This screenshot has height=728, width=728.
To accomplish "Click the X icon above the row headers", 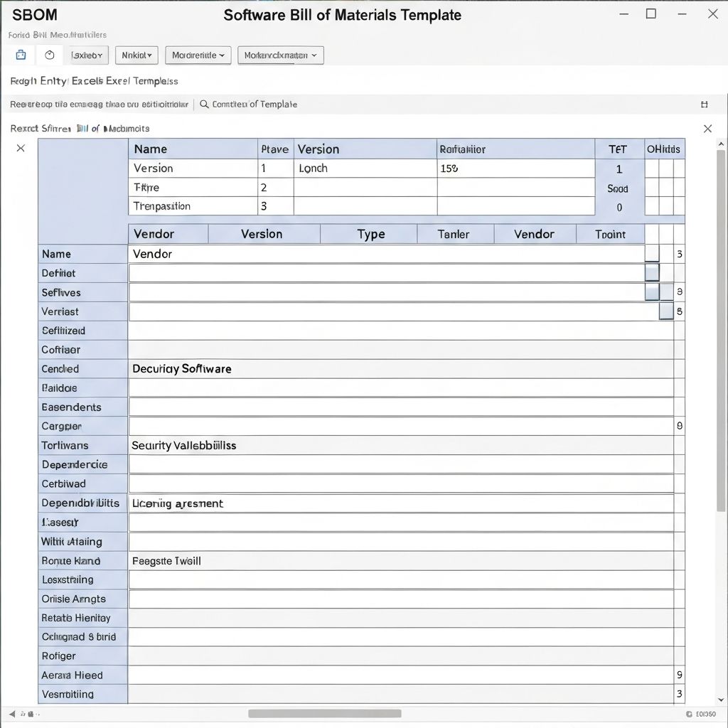I will point(21,148).
